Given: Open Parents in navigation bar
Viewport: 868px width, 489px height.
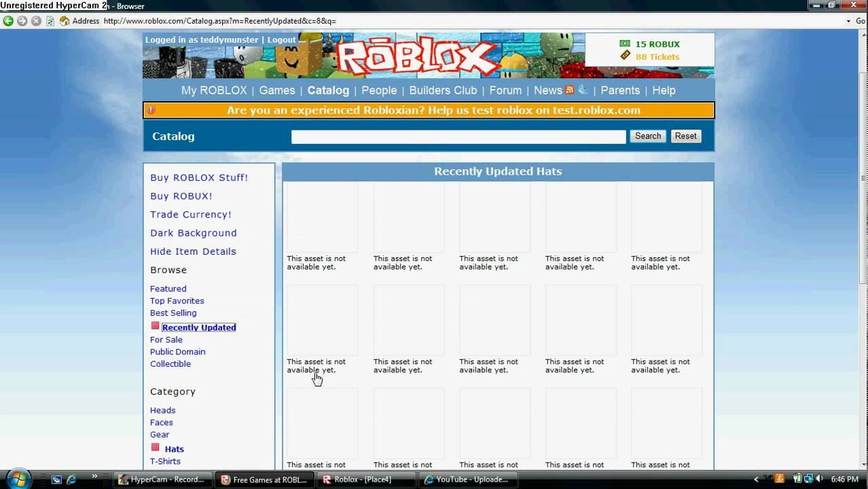Looking at the screenshot, I should tap(620, 90).
